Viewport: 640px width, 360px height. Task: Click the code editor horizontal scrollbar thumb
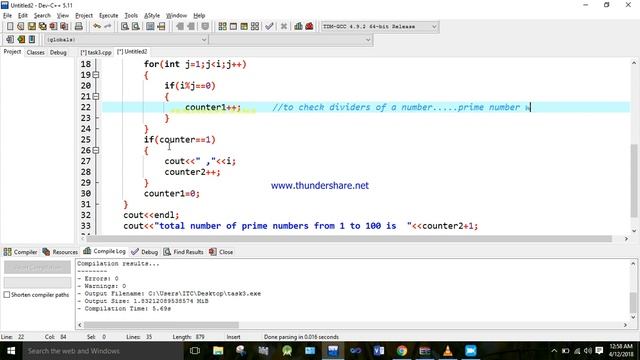pyautogui.click(x=349, y=239)
